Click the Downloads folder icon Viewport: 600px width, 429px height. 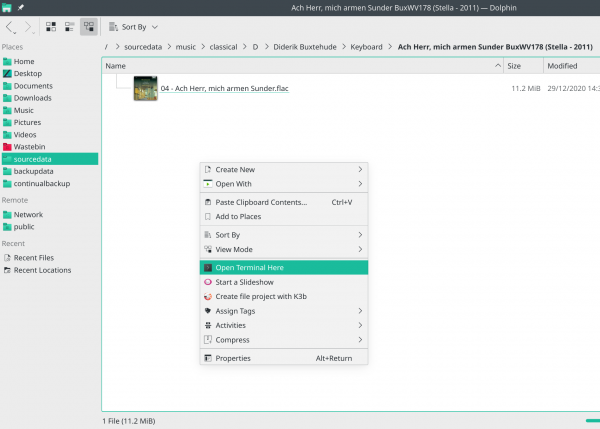tap(7, 98)
